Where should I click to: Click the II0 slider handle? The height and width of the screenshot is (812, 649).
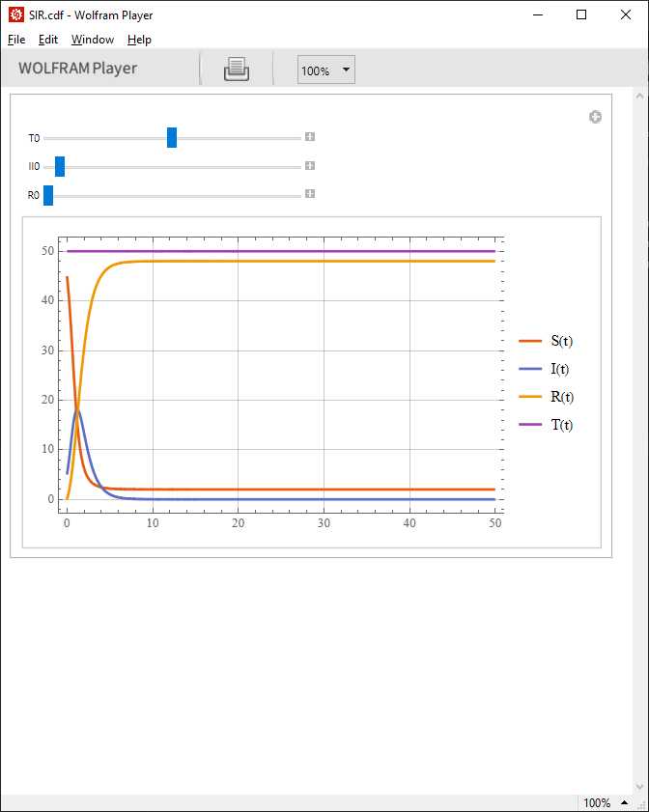[x=60, y=167]
